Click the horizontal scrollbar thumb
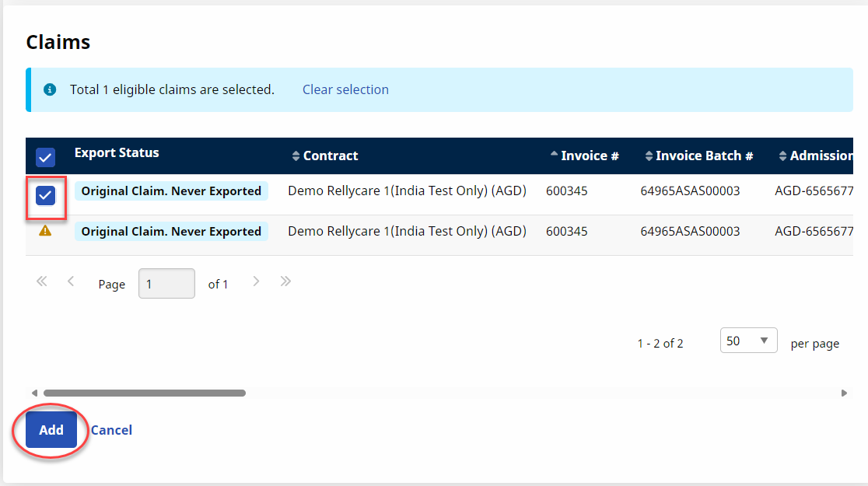This screenshot has width=868, height=486. 144,393
